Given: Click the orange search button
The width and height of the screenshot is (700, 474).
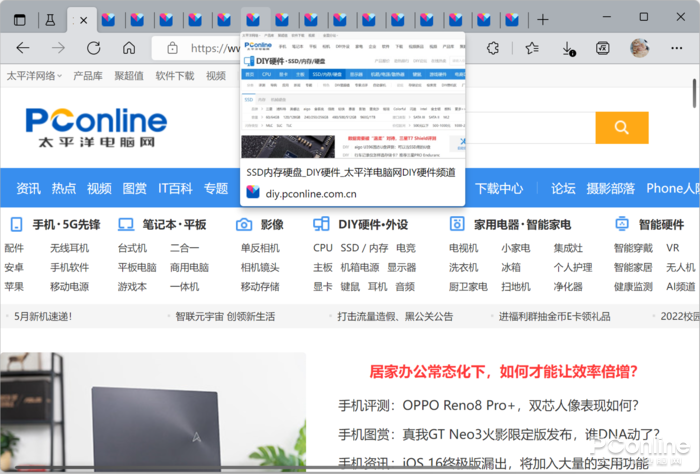Looking at the screenshot, I should (622, 128).
